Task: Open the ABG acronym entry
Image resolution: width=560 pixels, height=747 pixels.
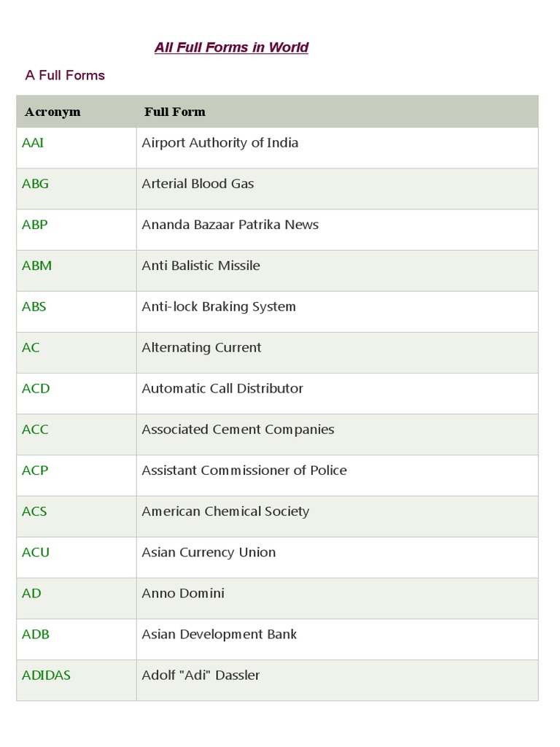Action: click(x=35, y=184)
